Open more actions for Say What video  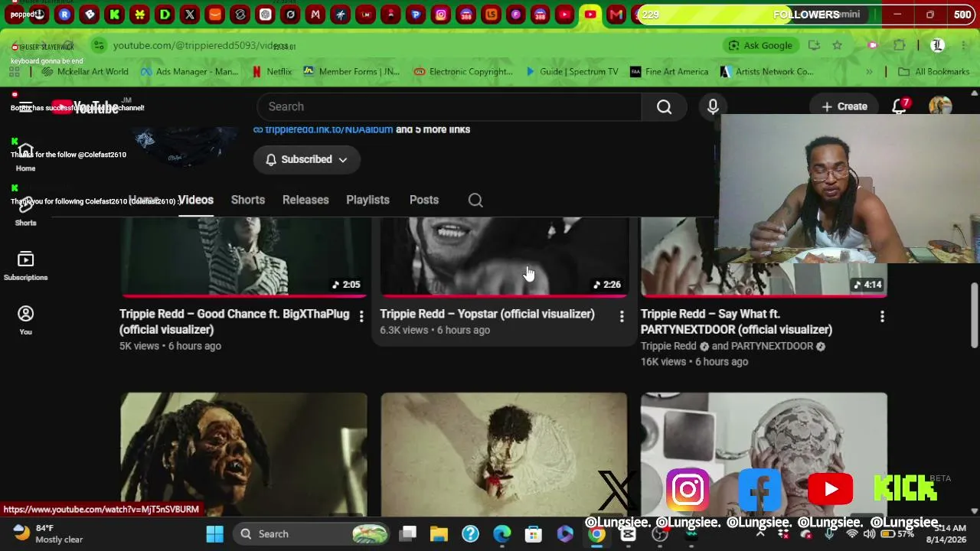882,316
